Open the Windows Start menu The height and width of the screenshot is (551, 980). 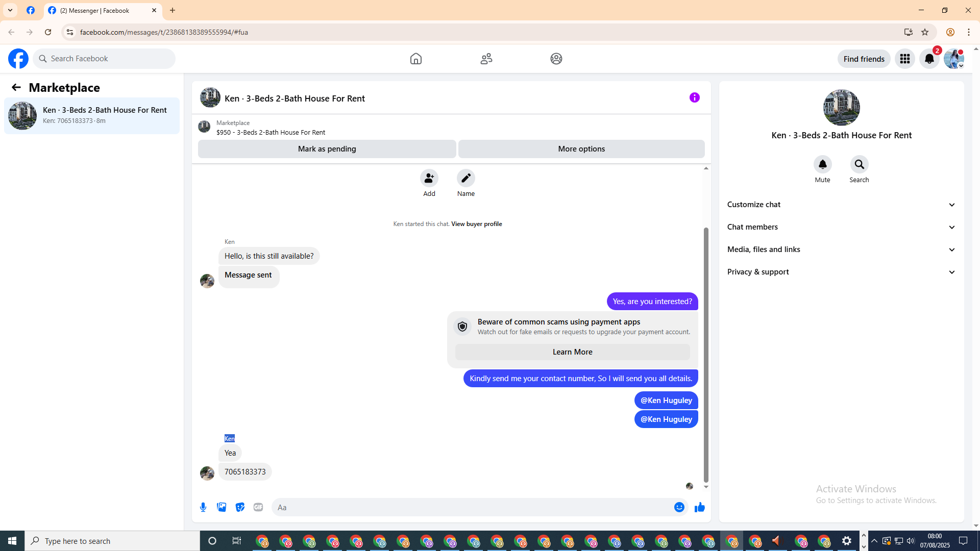tap(12, 541)
